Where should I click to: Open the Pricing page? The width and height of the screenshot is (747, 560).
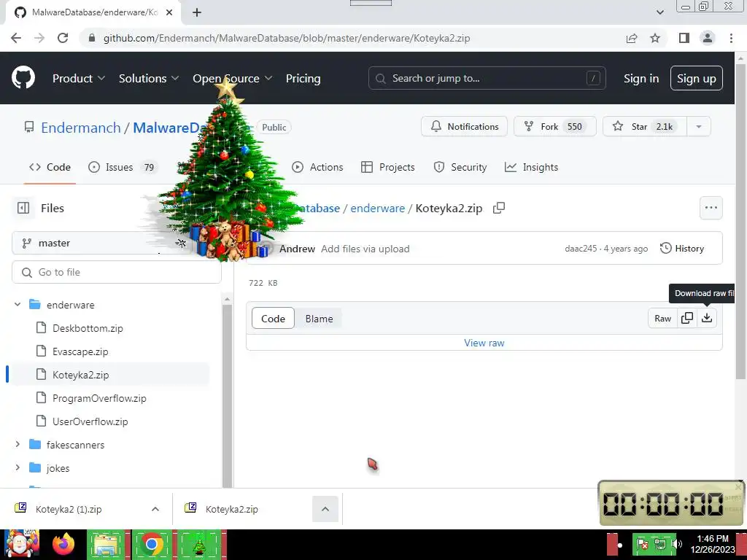(x=303, y=79)
